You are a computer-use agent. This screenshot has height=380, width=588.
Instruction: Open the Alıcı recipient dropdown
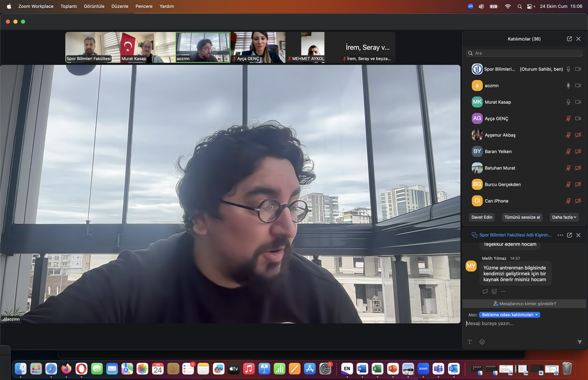(510, 315)
